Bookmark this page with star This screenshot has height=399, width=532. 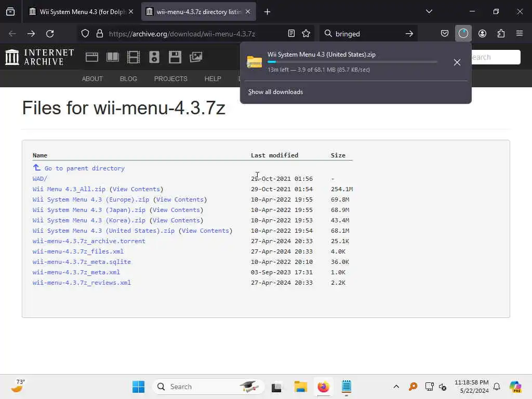click(306, 33)
